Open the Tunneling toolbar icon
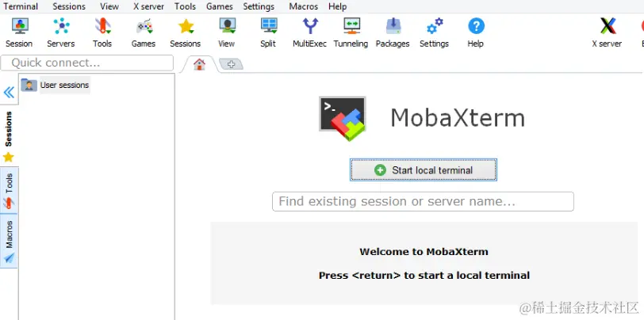This screenshot has height=320, width=644. point(351,26)
